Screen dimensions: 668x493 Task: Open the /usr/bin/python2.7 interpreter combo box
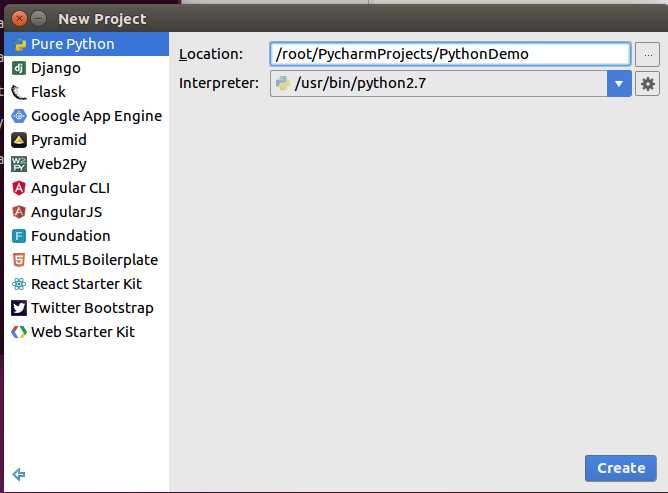click(451, 84)
